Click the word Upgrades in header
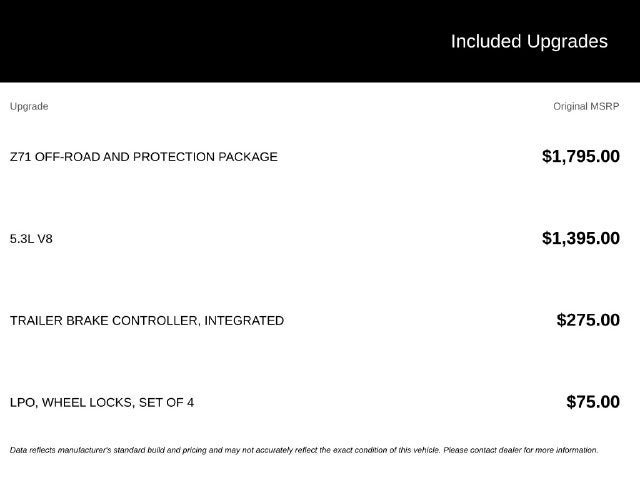Viewport: 640px width, 480px height. 567,42
